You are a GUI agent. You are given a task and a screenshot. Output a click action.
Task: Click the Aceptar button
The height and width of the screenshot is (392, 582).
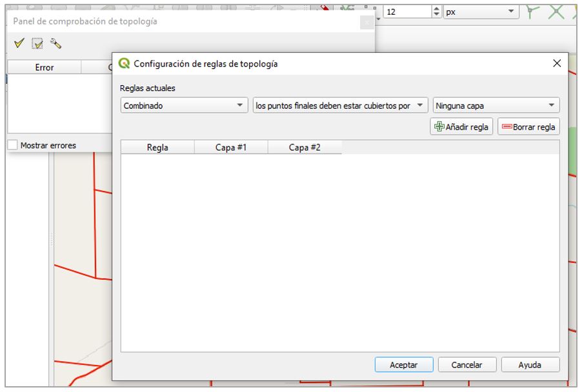coord(404,364)
